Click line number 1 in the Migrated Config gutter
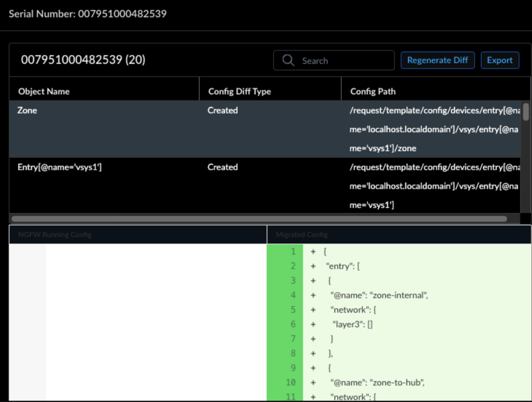The height and width of the screenshot is (402, 532). click(x=293, y=251)
